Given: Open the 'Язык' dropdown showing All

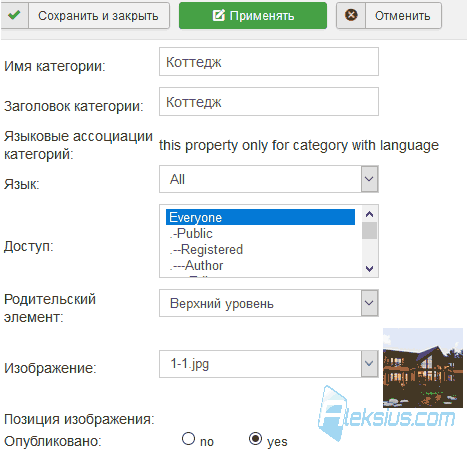Looking at the screenshot, I should (269, 179).
